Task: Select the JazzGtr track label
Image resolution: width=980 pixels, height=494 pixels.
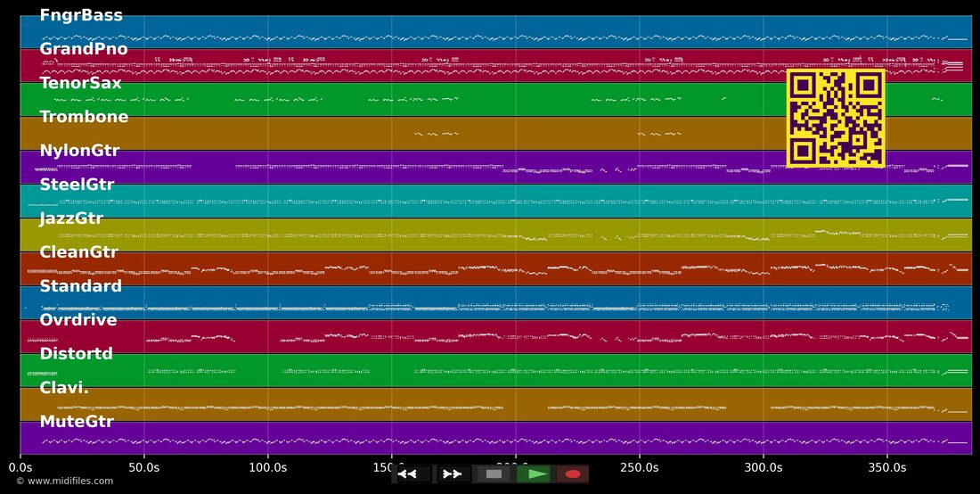Action: [71, 218]
